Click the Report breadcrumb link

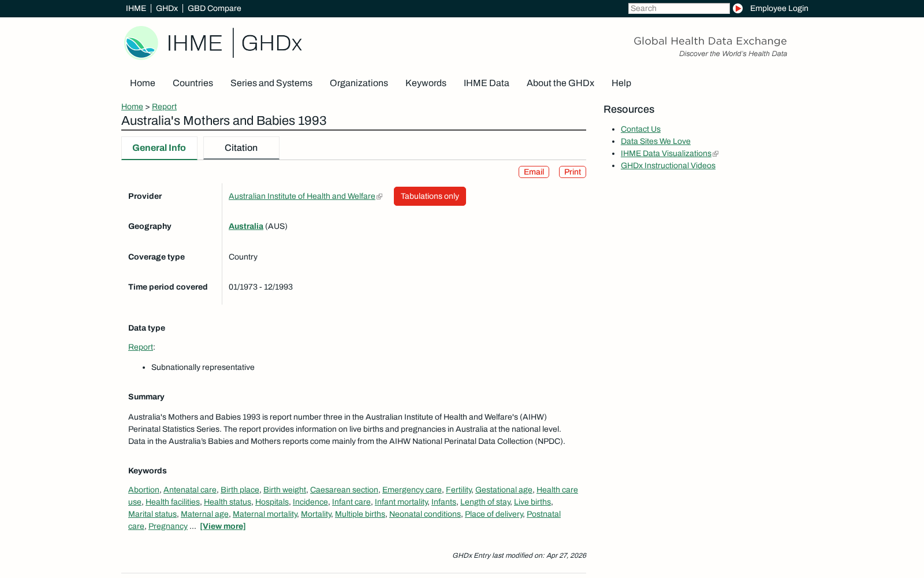pos(164,106)
